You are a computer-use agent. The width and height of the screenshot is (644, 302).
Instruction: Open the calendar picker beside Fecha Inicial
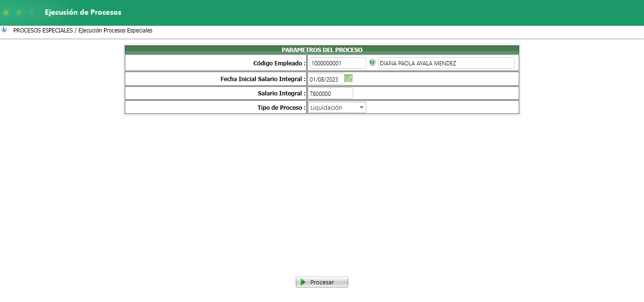click(348, 78)
